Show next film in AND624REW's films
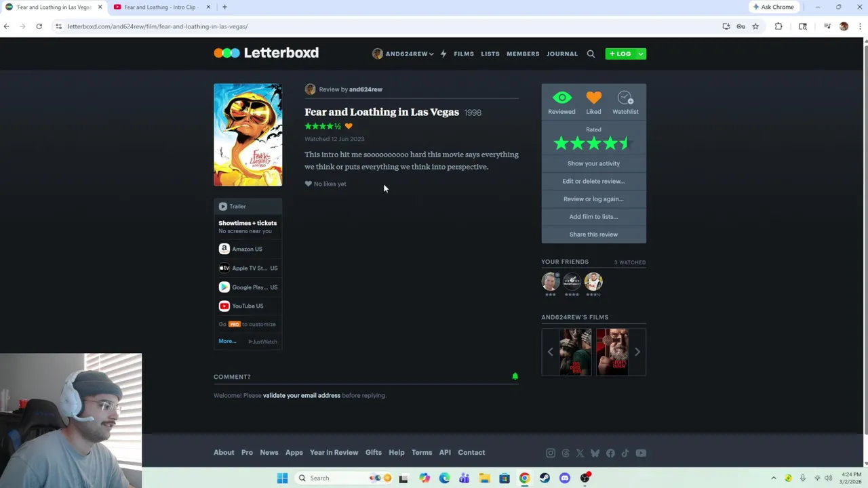This screenshot has height=488, width=868. coord(637,352)
